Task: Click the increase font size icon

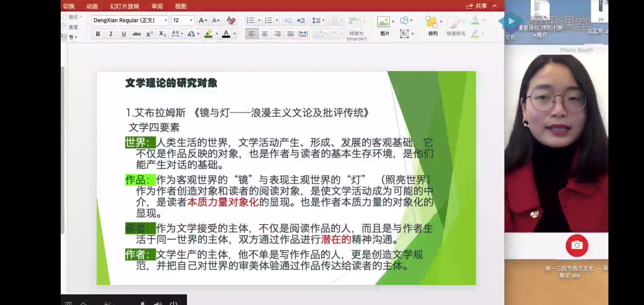Action: coord(203,20)
